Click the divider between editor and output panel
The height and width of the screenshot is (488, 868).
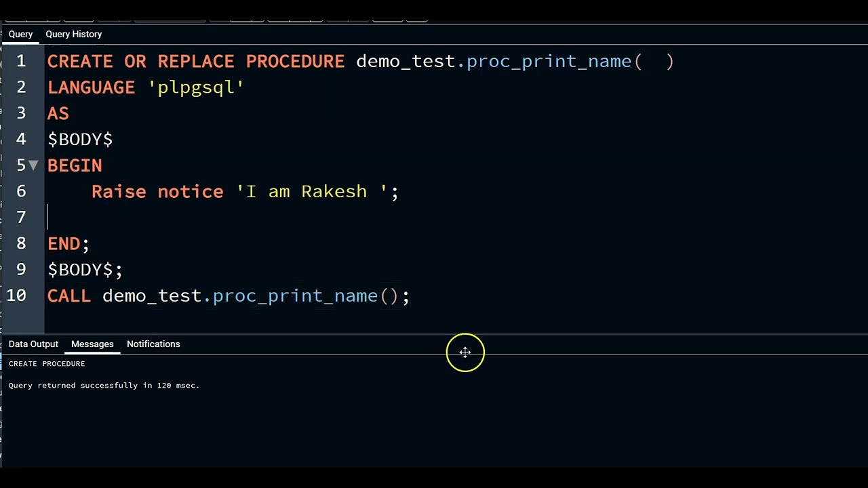click(x=434, y=335)
